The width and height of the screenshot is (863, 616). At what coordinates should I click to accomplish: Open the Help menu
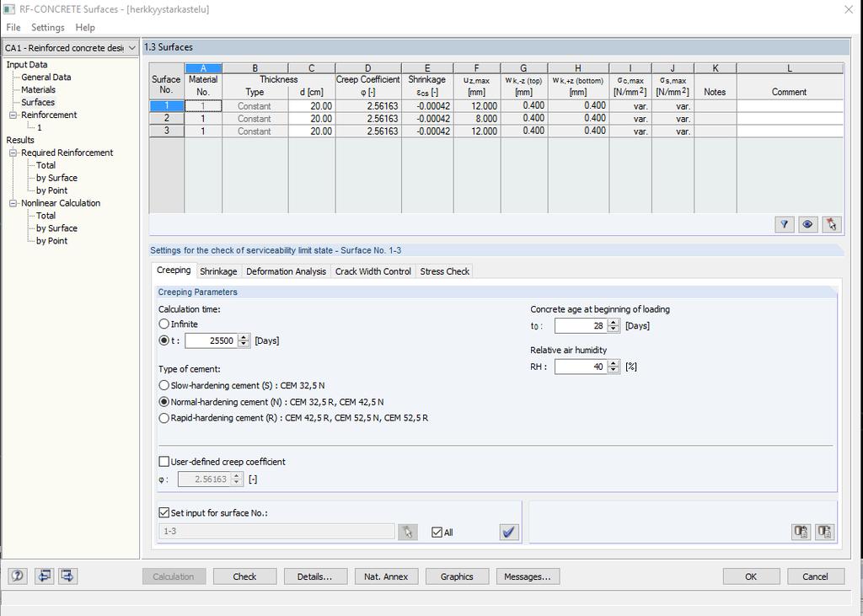[x=85, y=28]
